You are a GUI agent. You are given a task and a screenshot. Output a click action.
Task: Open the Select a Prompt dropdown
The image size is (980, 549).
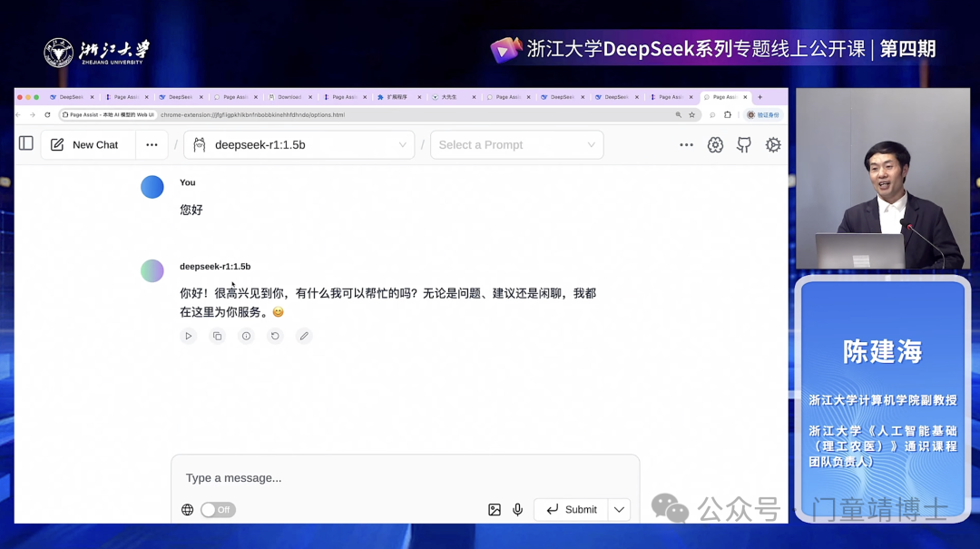coord(517,144)
